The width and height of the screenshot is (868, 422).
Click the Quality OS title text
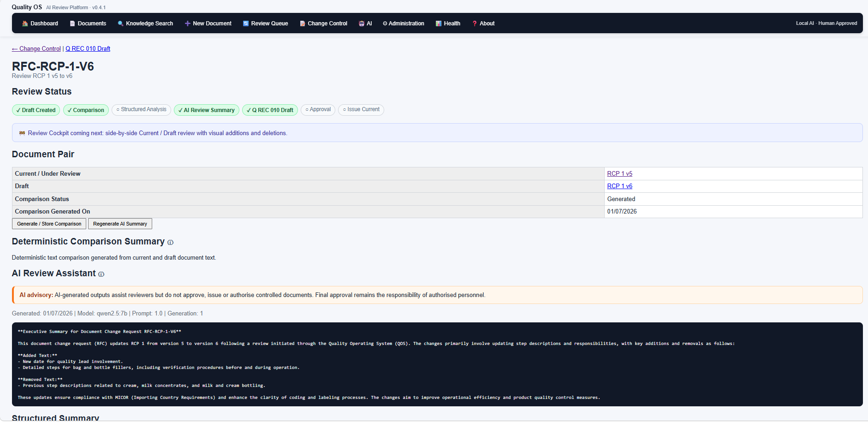click(27, 7)
